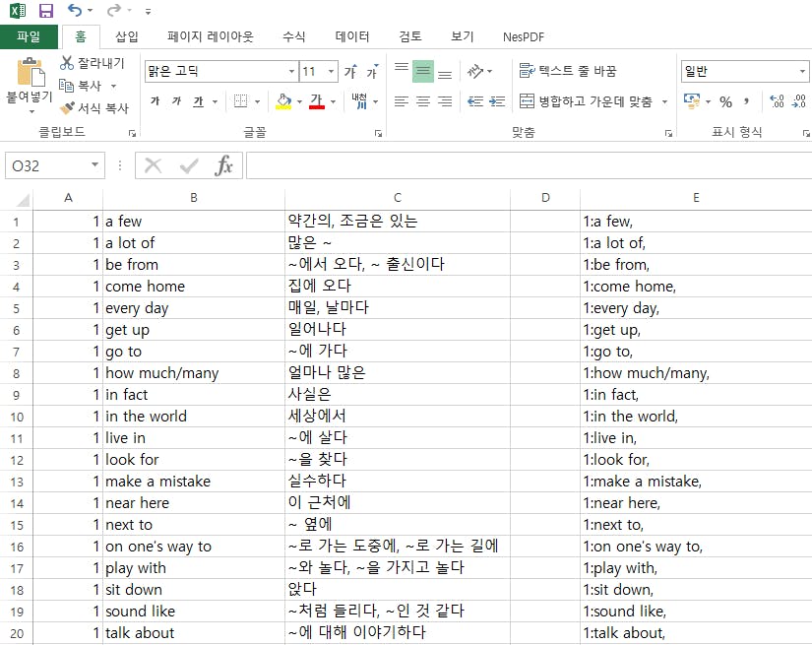
Task: Expand the Name Box dropdown arrow
Action: coord(94,165)
